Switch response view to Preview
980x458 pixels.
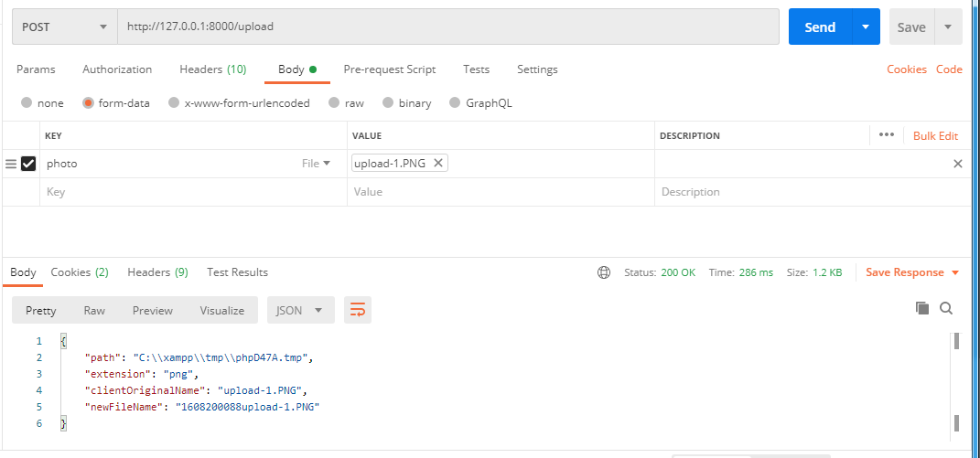153,311
